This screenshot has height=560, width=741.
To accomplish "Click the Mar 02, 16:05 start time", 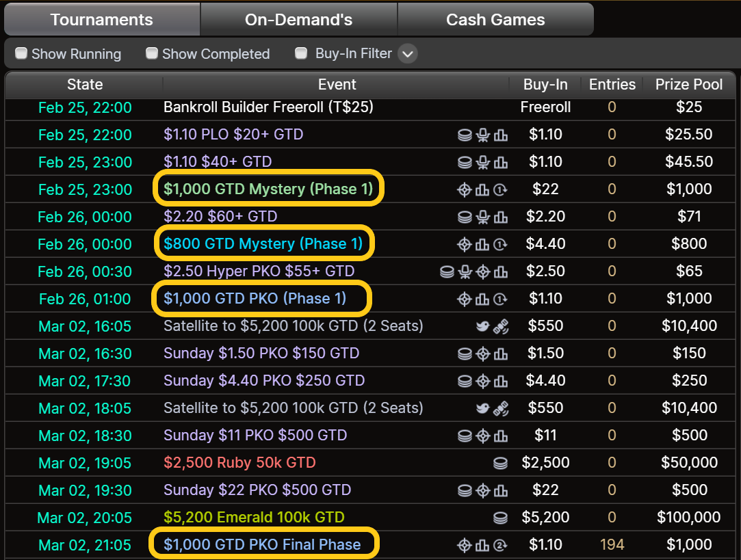I will (85, 327).
